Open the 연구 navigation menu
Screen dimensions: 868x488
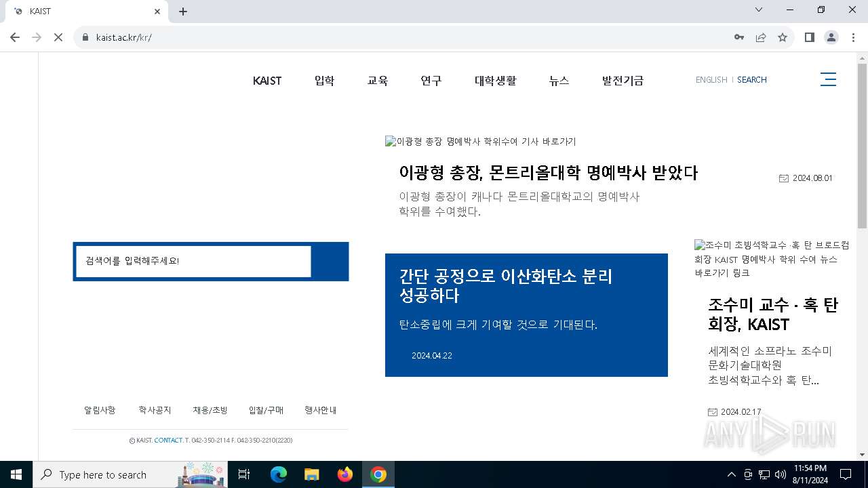(431, 81)
